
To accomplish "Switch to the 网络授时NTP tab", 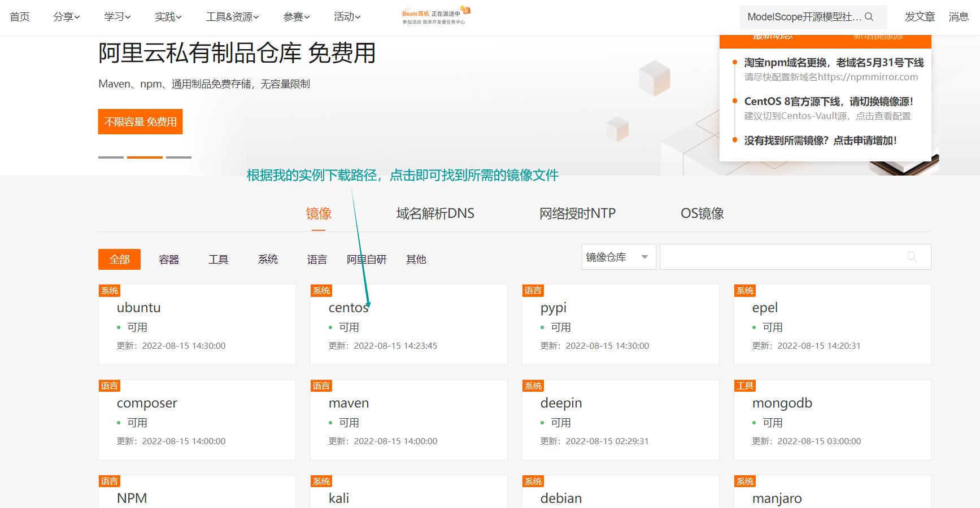I will coord(577,213).
